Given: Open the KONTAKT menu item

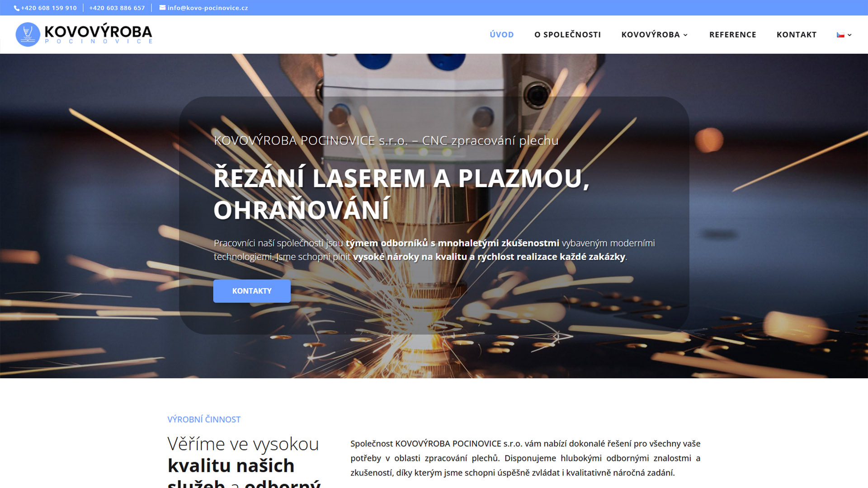Looking at the screenshot, I should tap(797, 34).
